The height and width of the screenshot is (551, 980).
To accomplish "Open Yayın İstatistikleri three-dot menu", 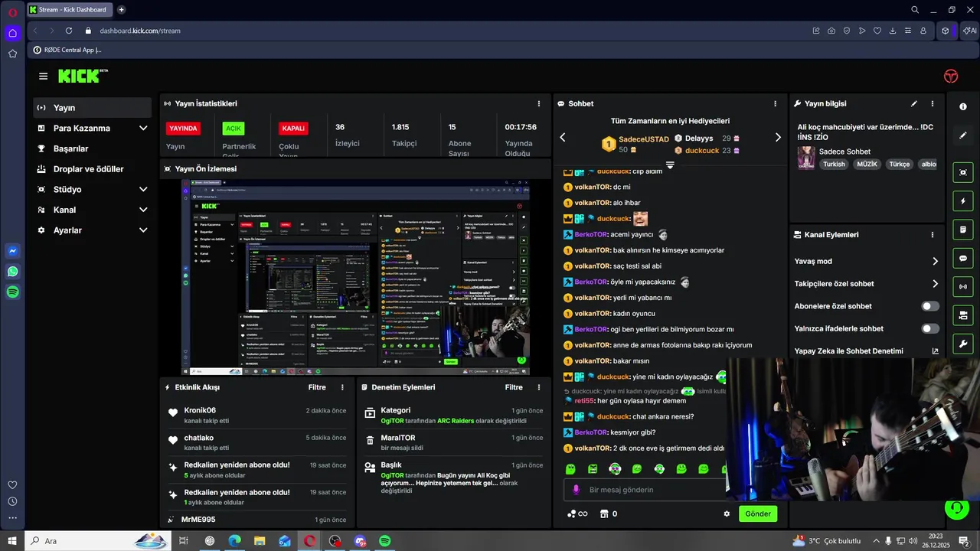I will pos(539,103).
